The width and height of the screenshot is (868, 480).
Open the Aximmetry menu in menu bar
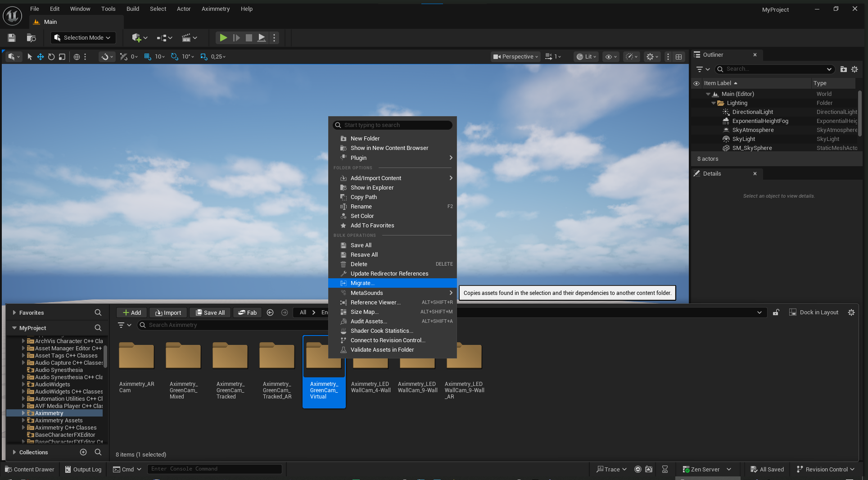(x=215, y=9)
